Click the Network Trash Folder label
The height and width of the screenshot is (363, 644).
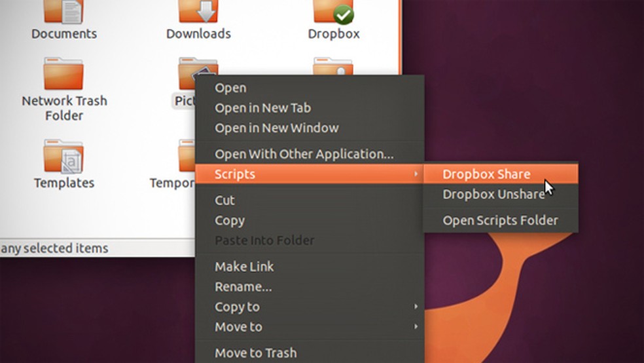64,108
